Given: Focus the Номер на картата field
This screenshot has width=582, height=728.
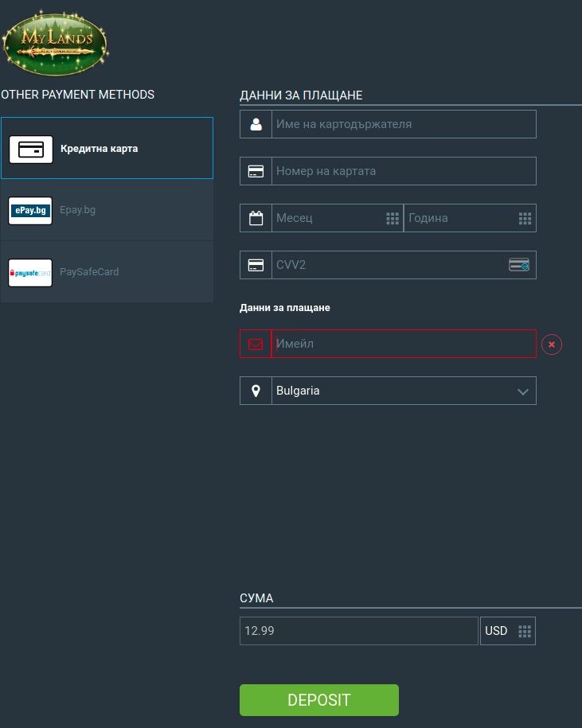Looking at the screenshot, I should [404, 171].
